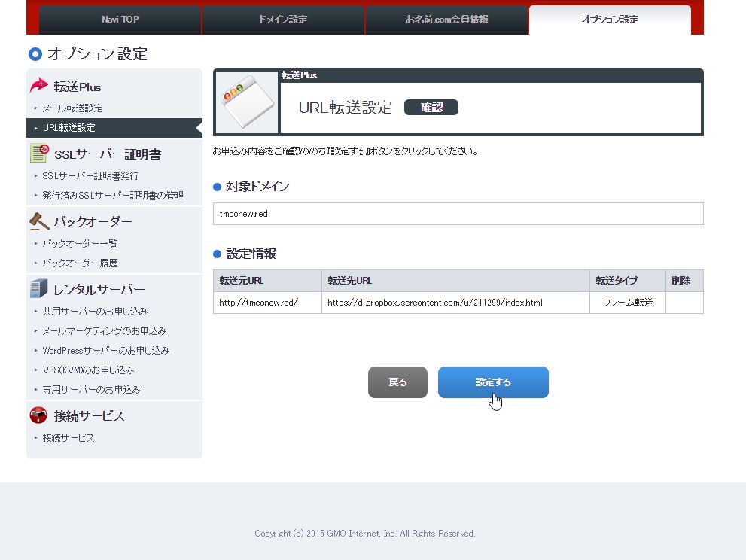Click the 戻る button
Screen dimensions: 746x560
point(397,382)
